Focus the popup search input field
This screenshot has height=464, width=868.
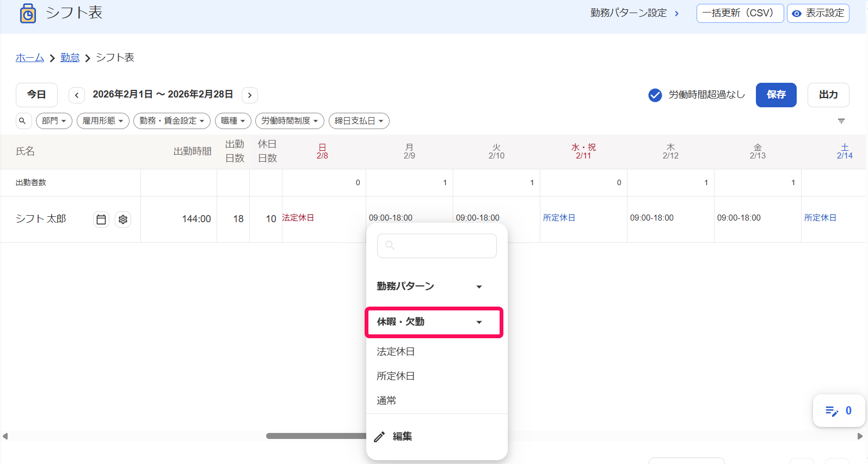[x=437, y=246]
